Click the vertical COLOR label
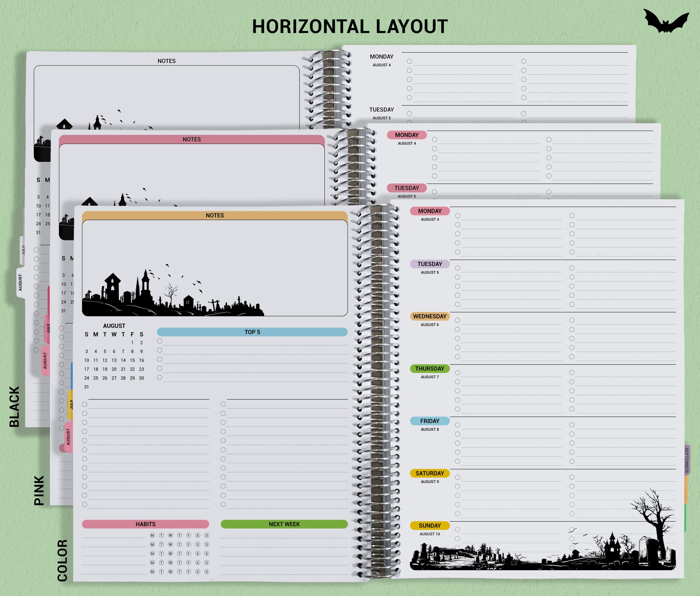Image resolution: width=700 pixels, height=596 pixels. (62, 560)
